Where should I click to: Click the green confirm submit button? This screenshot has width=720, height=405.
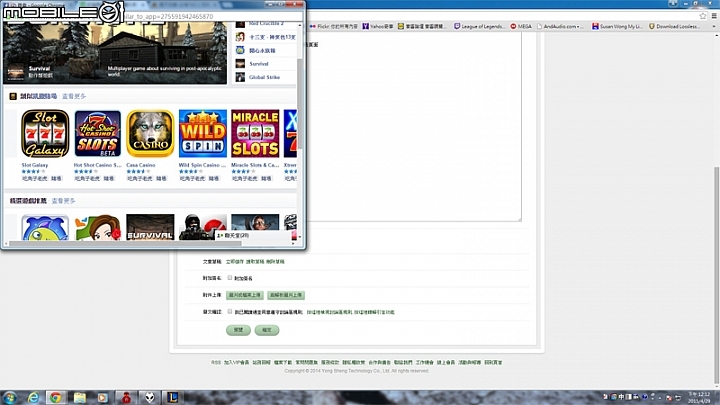pos(267,330)
